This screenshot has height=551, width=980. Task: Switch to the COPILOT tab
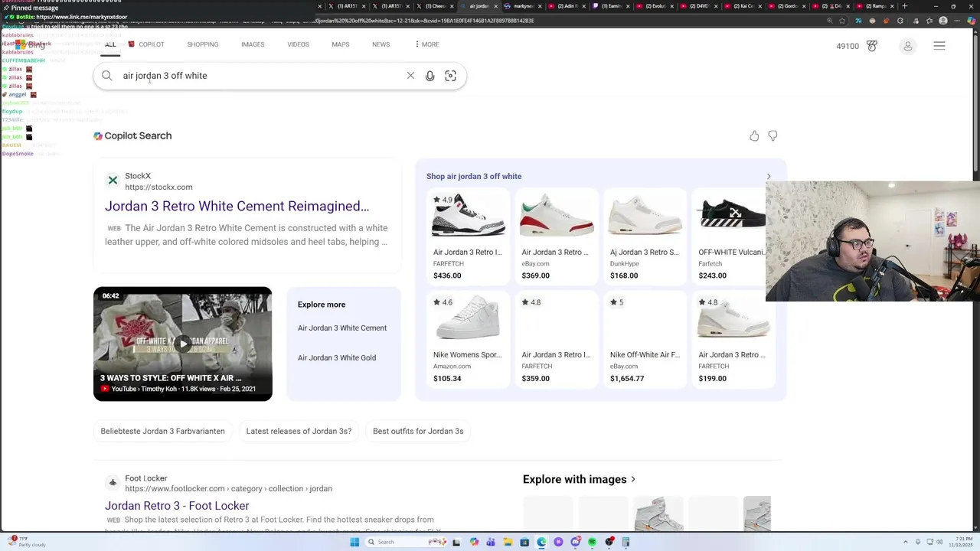pos(146,44)
